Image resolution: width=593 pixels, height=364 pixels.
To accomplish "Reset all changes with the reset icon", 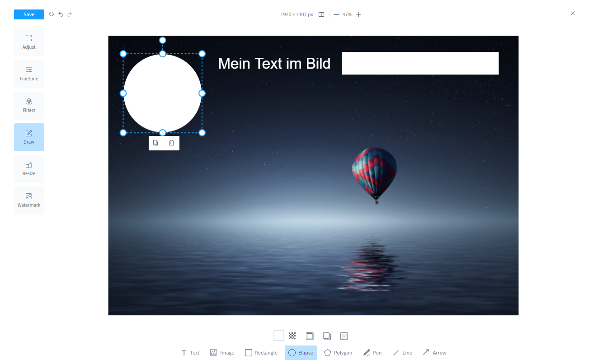I will click(52, 14).
